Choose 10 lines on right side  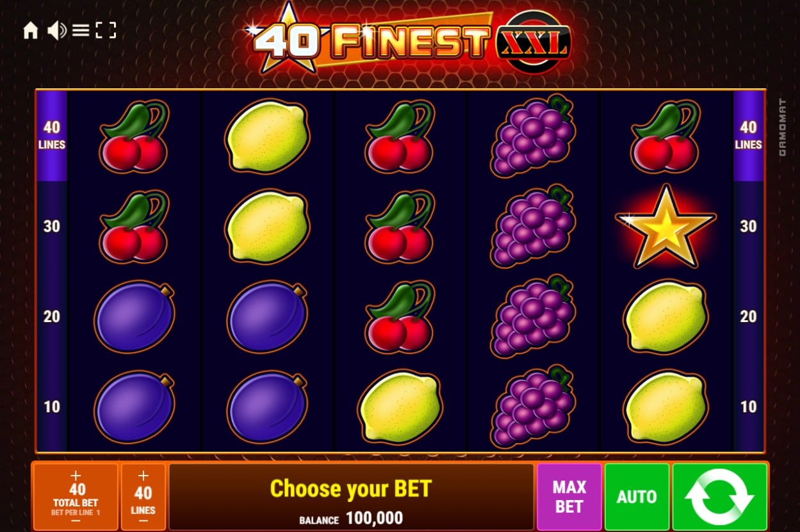748,407
